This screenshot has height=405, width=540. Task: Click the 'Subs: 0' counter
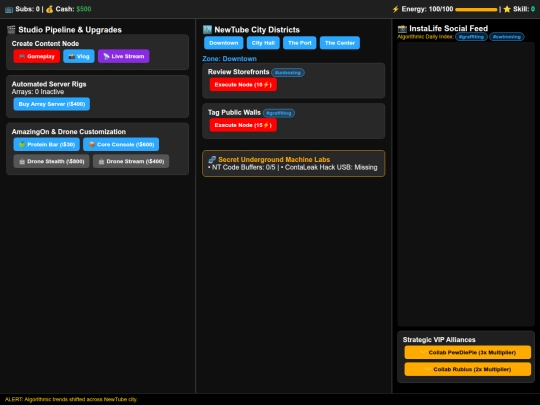(x=28, y=9)
